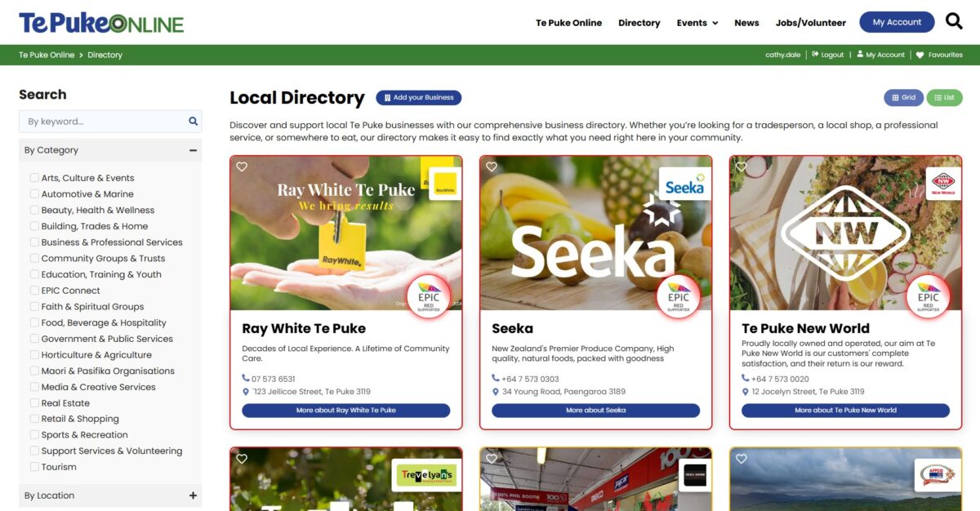980x511 pixels.
Task: Open the News menu item
Action: (x=746, y=23)
